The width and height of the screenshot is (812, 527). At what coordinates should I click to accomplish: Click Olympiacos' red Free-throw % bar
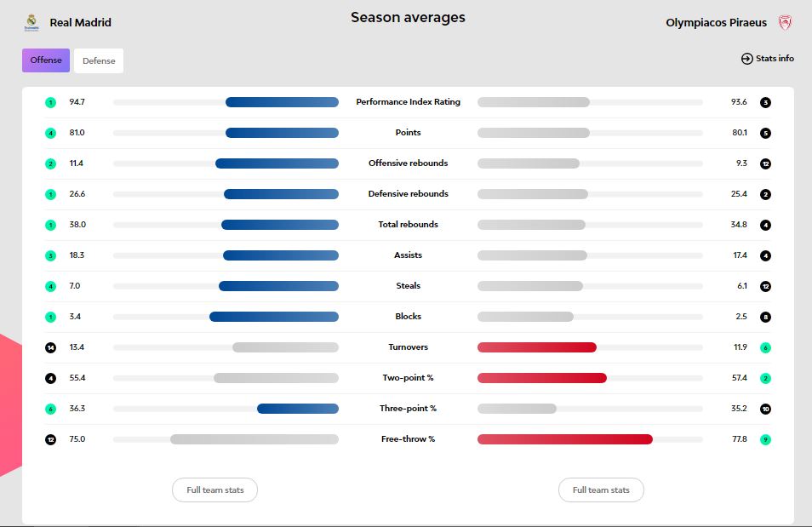564,439
